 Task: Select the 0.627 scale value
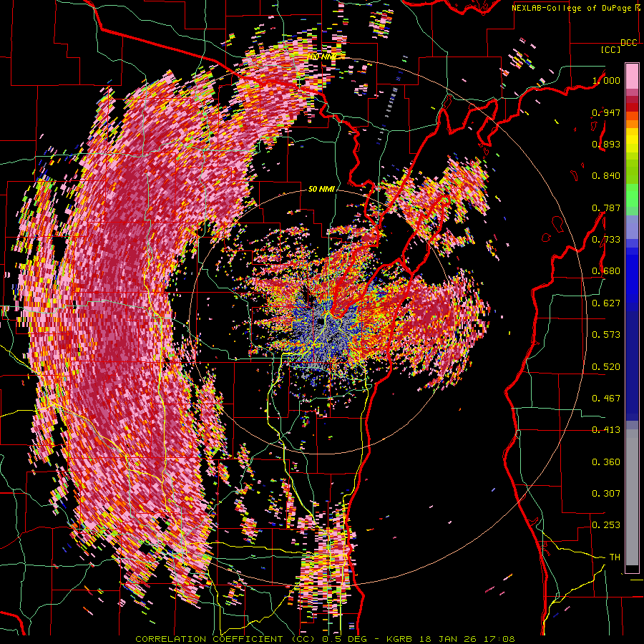coord(606,303)
